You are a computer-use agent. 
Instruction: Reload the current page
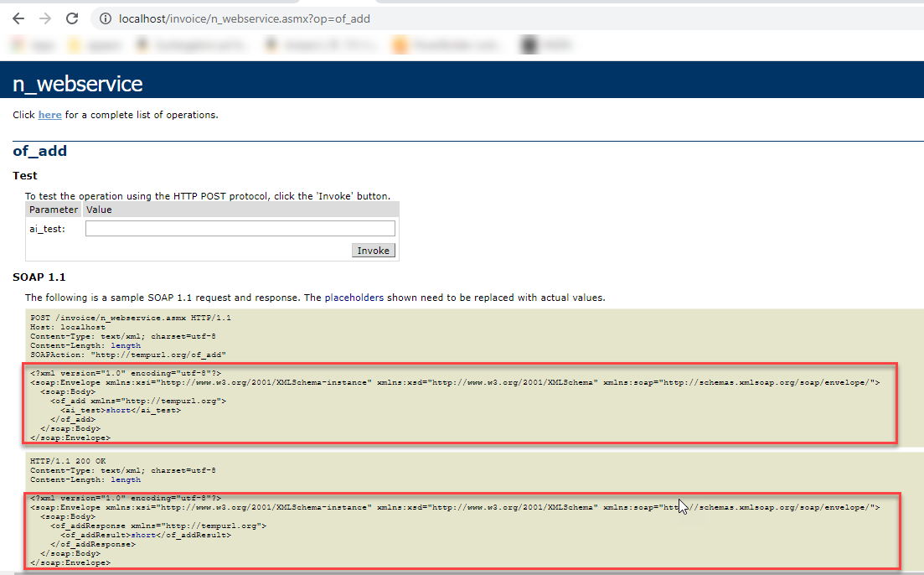click(x=72, y=18)
